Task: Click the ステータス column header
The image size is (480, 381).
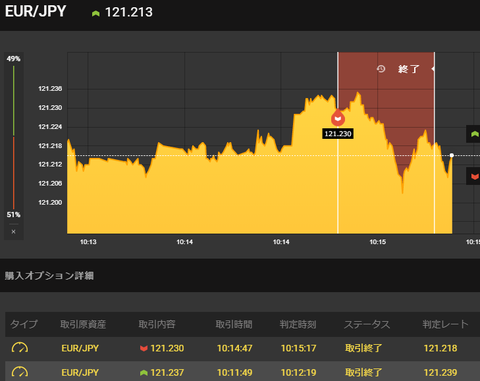Action: click(367, 324)
